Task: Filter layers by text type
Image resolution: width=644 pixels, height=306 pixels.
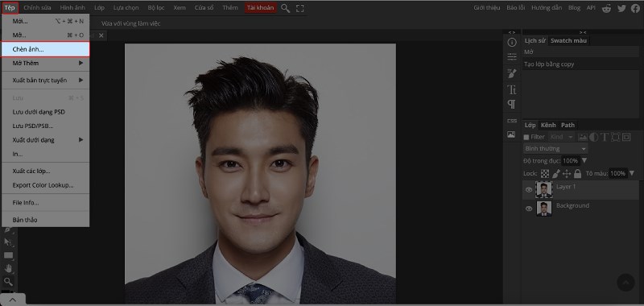Action: (x=605, y=137)
